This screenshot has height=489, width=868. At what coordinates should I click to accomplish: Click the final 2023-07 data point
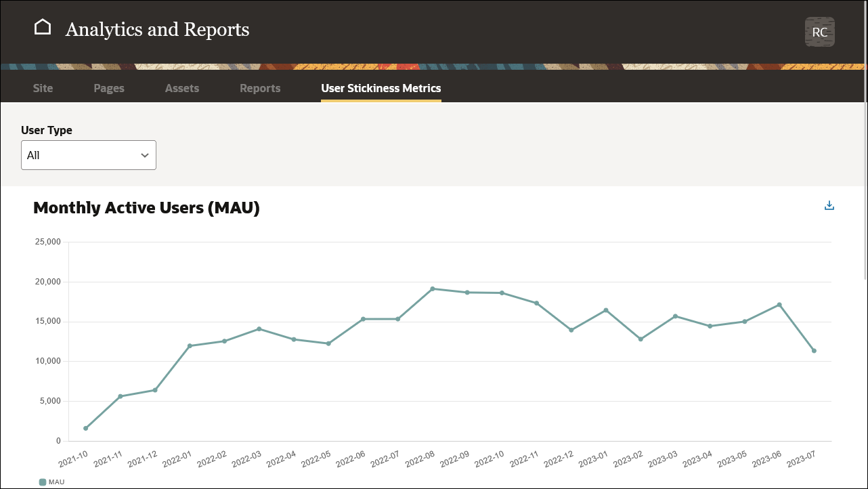[814, 351]
